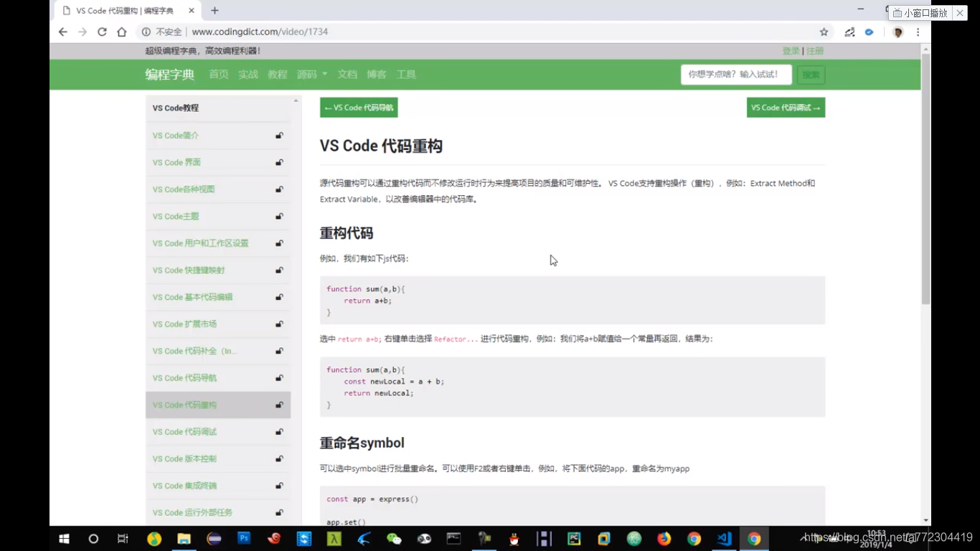Open 工具 in the nav bar

pyautogui.click(x=406, y=75)
